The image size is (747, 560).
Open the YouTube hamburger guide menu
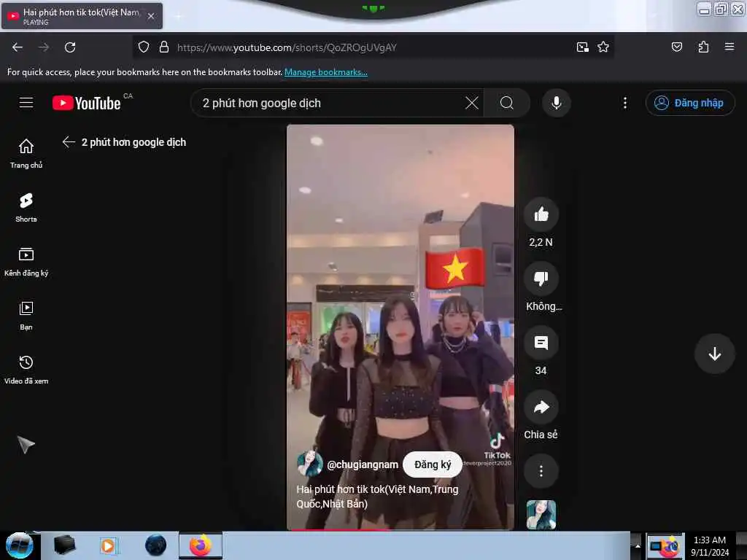tap(26, 103)
